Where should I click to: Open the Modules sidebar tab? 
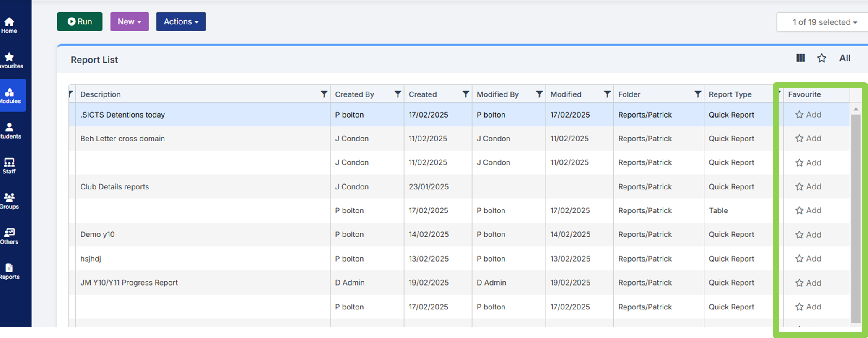coord(10,95)
